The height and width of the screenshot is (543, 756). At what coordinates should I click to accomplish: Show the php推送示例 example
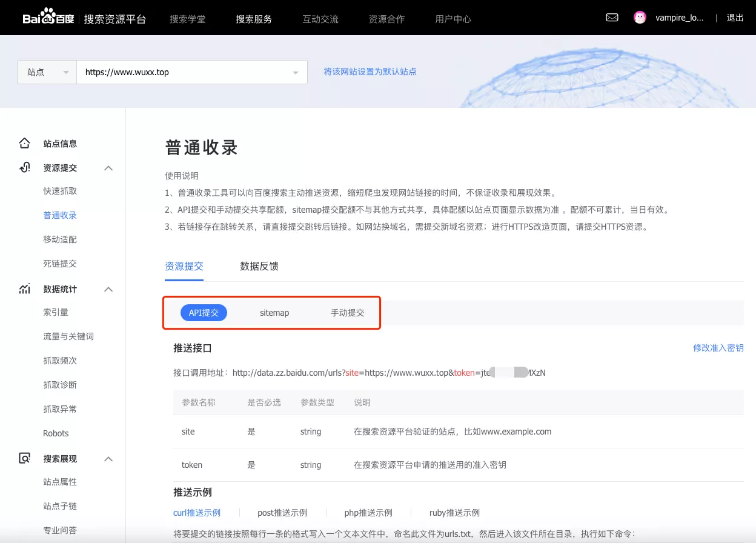368,513
